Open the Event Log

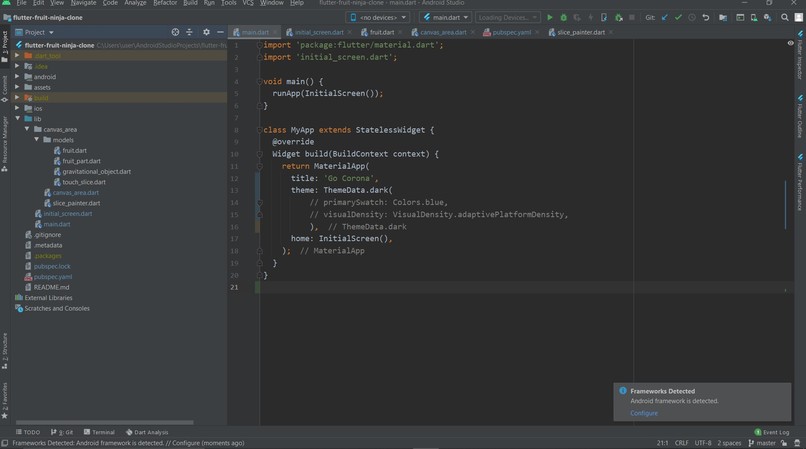[x=772, y=432]
